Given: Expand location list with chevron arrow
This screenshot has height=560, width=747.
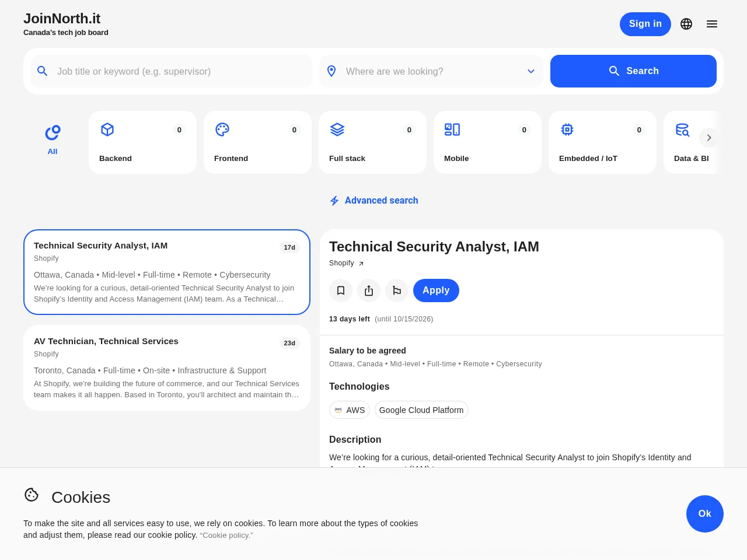Looking at the screenshot, I should click(531, 71).
